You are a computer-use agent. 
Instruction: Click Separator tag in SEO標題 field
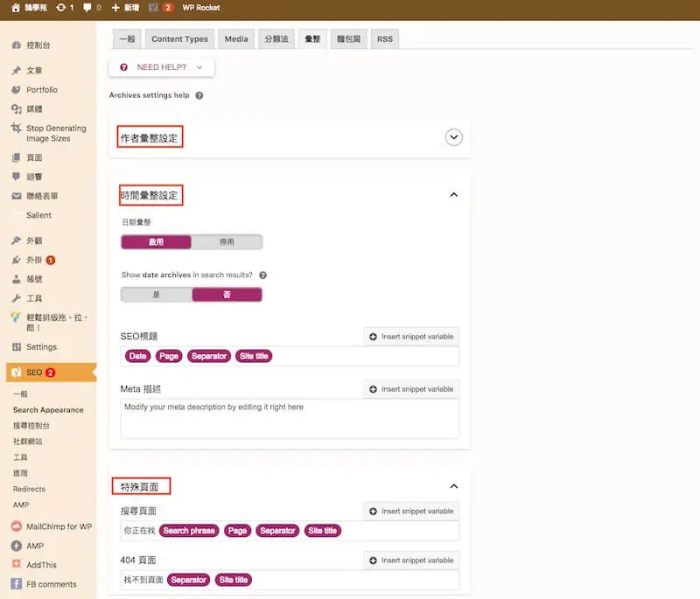[x=209, y=356]
